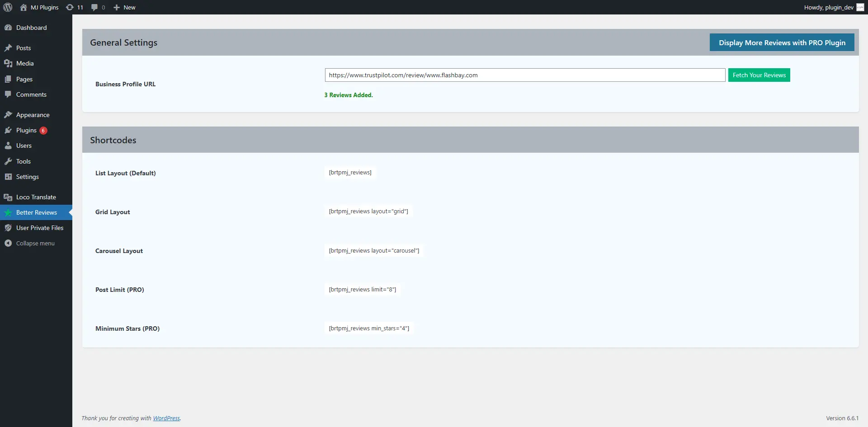868x427 pixels.
Task: Click the List Layout (Default) label
Action: (x=125, y=173)
